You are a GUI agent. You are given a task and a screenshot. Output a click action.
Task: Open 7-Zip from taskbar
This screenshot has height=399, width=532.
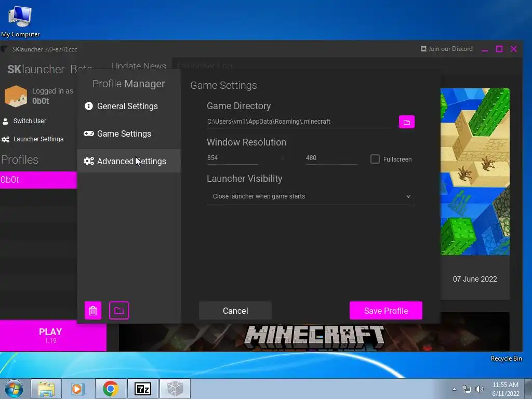[142, 389]
